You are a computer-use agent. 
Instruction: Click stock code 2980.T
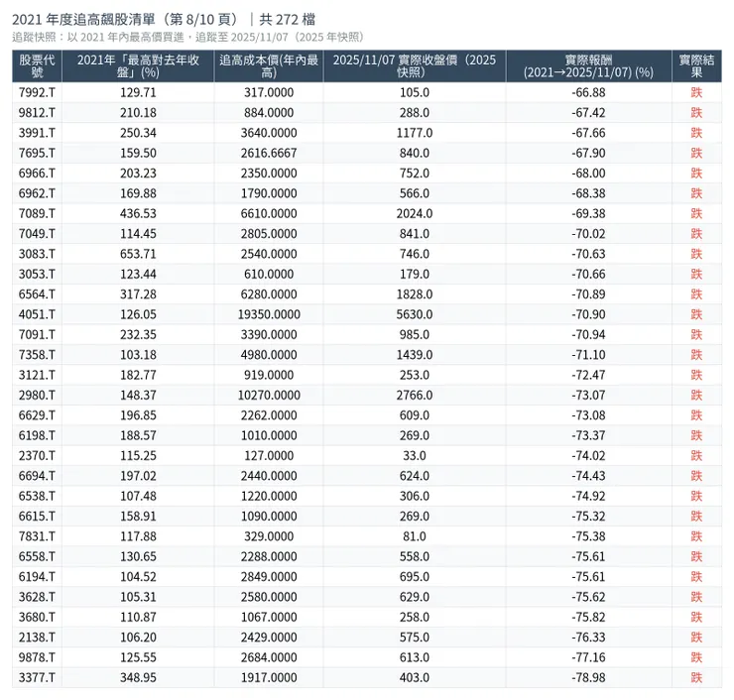click(x=37, y=395)
